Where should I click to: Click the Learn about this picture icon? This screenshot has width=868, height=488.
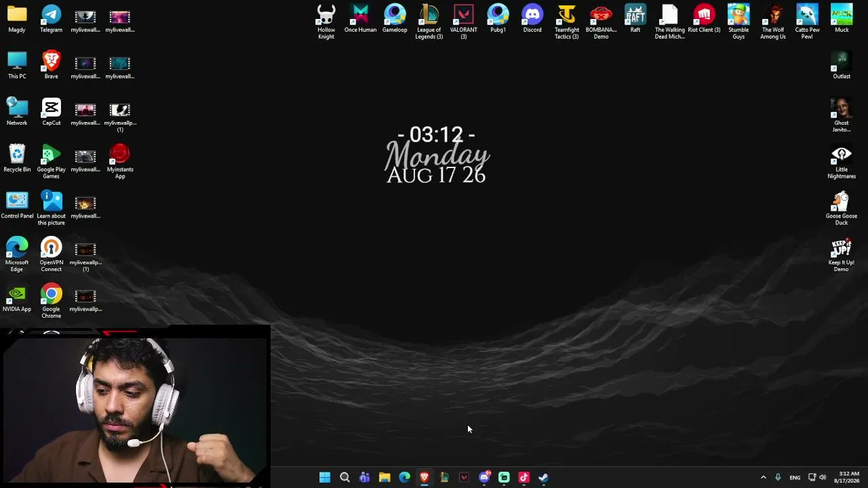point(51,209)
